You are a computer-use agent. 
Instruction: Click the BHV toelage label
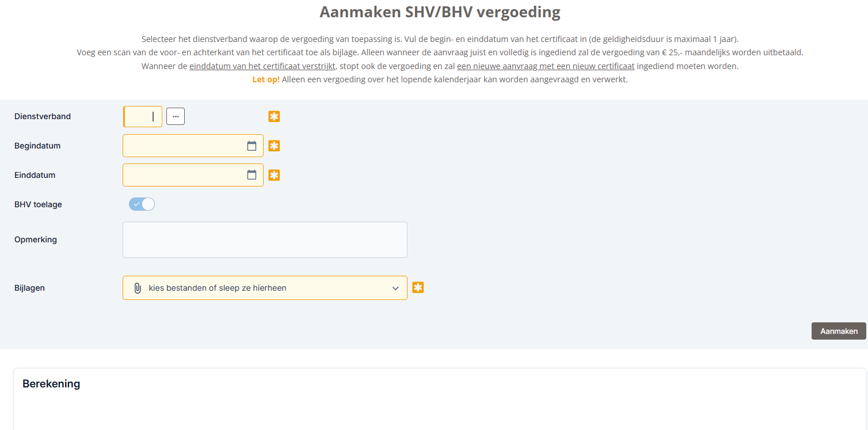(38, 204)
